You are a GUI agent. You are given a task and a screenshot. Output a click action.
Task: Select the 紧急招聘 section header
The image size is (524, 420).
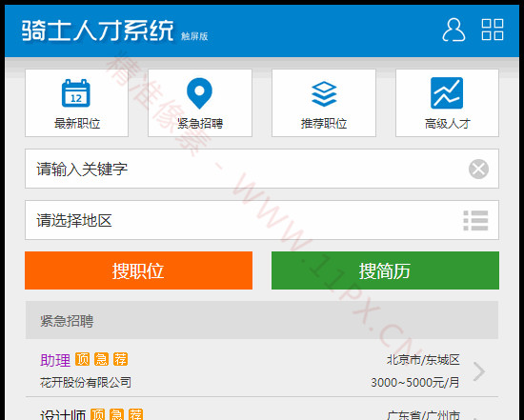point(262,320)
